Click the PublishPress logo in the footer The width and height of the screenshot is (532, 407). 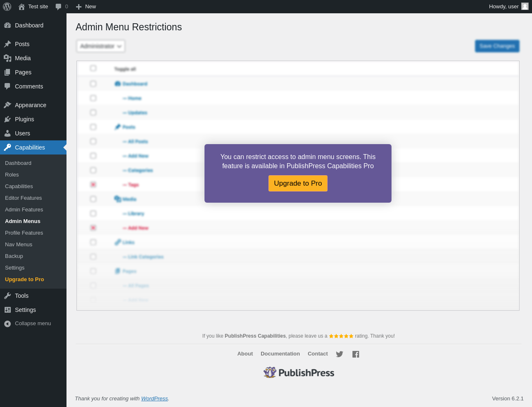point(299,373)
